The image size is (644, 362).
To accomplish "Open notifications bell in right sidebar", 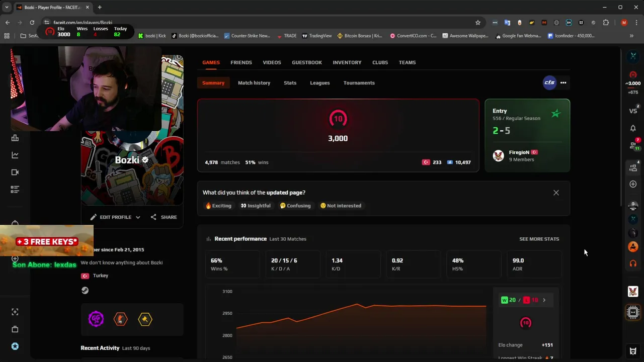I will pyautogui.click(x=633, y=128).
